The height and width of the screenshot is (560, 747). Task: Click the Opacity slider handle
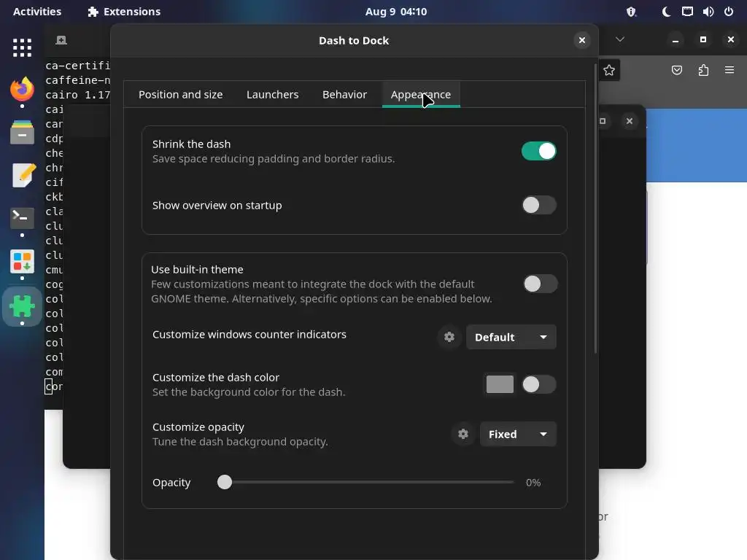coord(225,483)
